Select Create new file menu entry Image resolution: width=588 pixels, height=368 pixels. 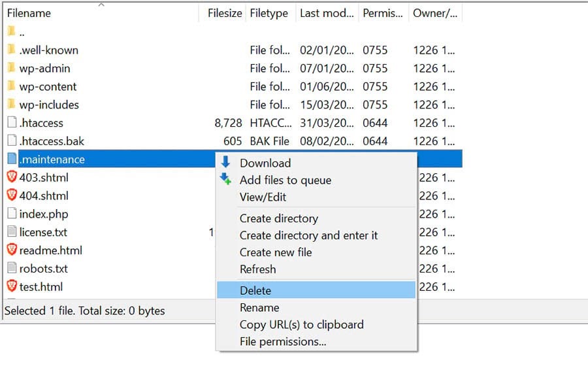click(x=276, y=252)
